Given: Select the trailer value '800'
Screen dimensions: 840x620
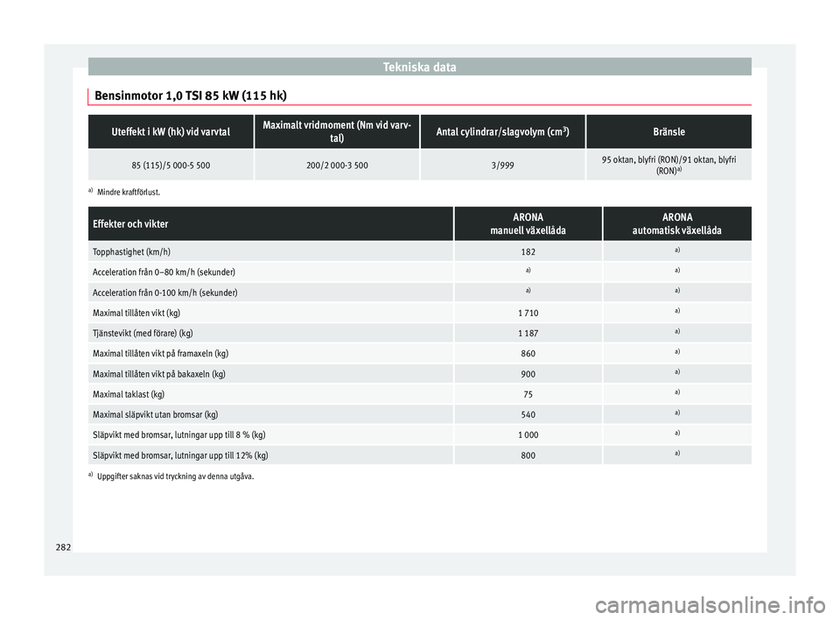Looking at the screenshot, I should point(528,455).
